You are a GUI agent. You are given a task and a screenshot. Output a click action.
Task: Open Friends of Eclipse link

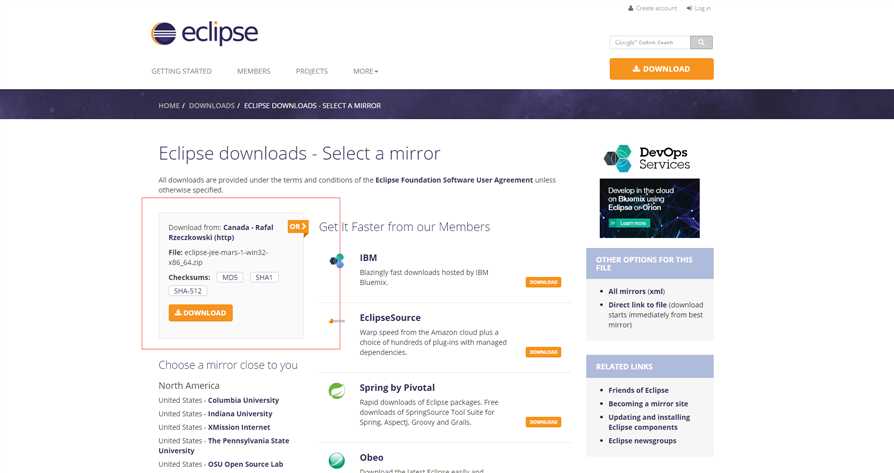(639, 390)
